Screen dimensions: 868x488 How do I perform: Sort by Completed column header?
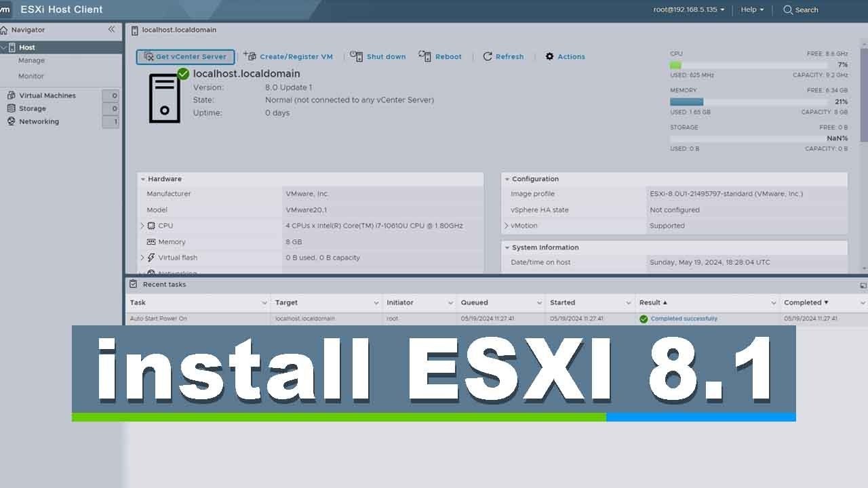806,303
